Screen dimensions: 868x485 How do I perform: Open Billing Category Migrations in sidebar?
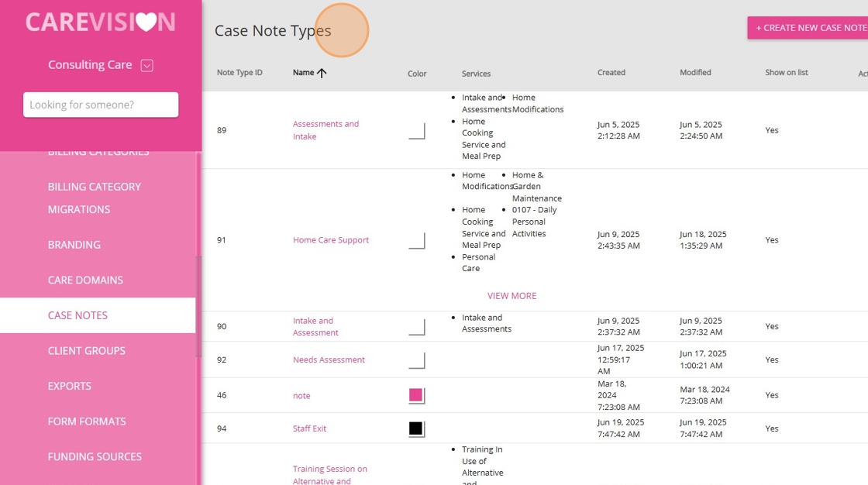[94, 198]
